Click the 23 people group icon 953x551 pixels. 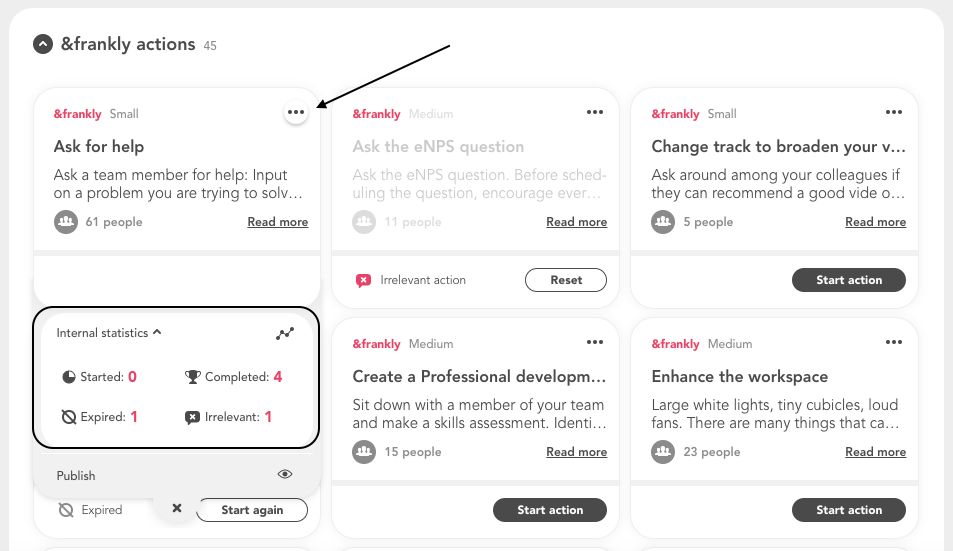pos(663,452)
